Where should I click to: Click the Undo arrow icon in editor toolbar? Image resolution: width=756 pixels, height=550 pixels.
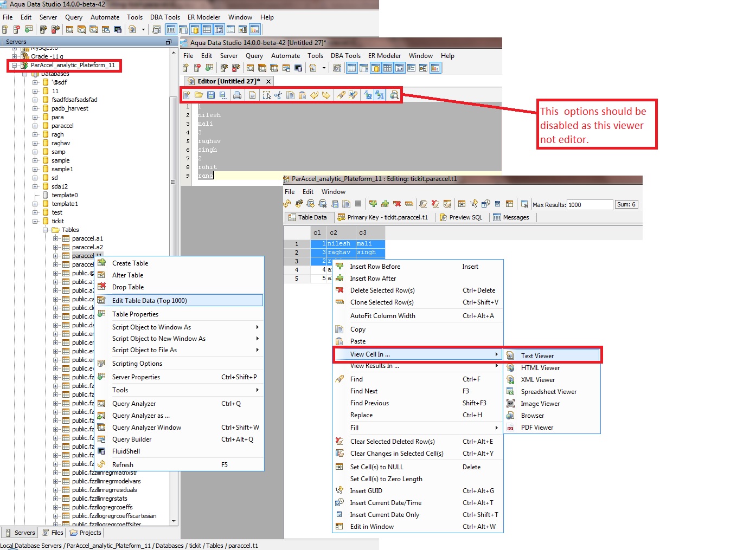(x=314, y=95)
